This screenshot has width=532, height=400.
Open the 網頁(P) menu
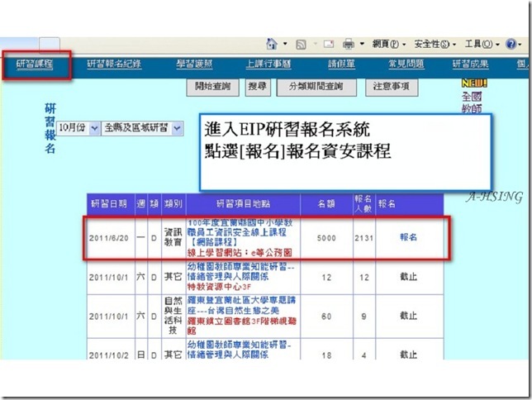tap(389, 44)
